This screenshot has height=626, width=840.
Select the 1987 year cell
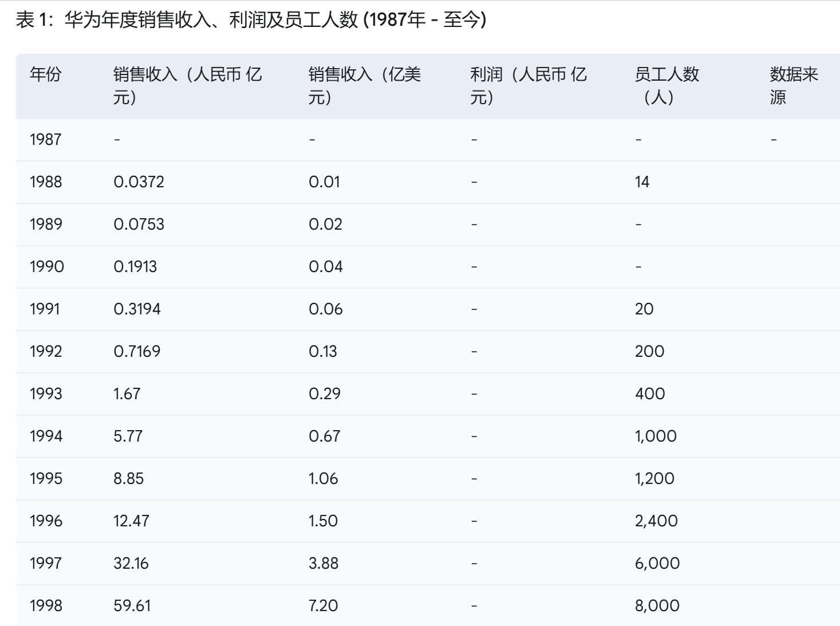pos(45,139)
